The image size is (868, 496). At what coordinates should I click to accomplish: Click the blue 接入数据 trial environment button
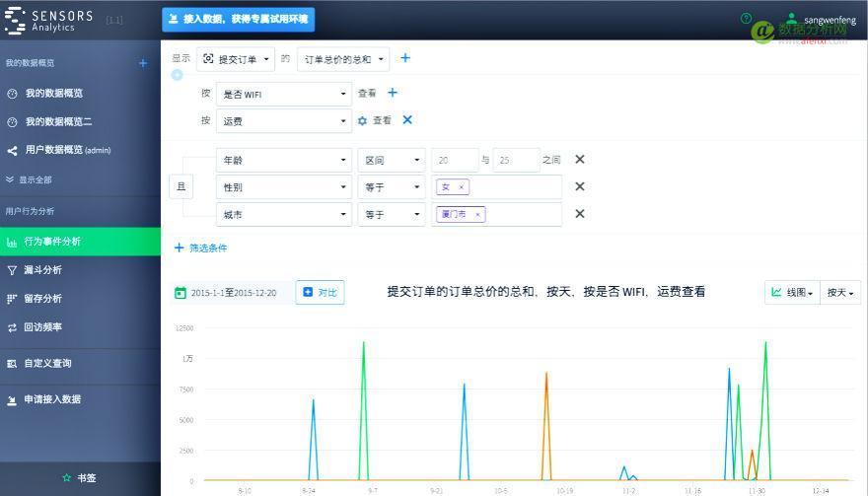238,20
